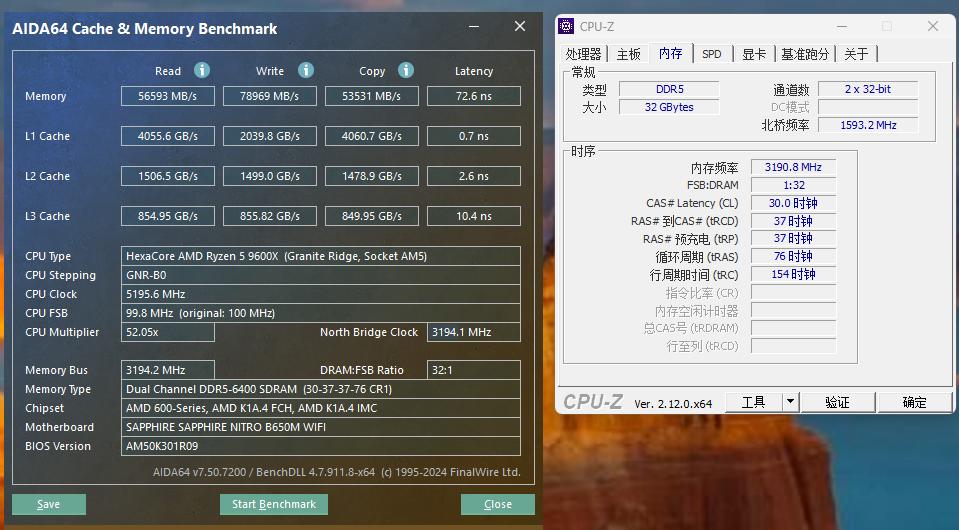The image size is (959, 530).
Task: Click Motherboard field SAPPHIRE NITRO B650M WIFI
Action: (x=321, y=427)
